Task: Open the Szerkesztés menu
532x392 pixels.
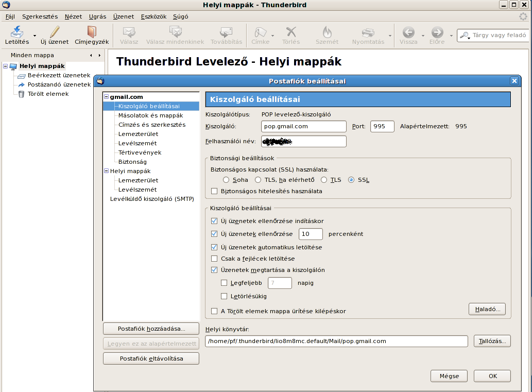Action: [x=40, y=16]
